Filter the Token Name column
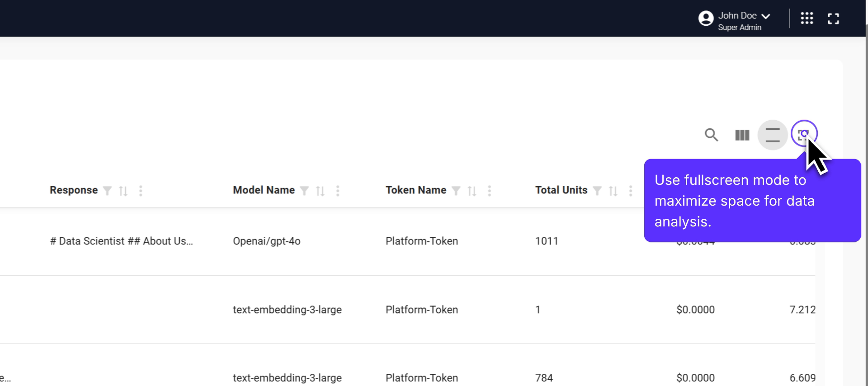The height and width of the screenshot is (386, 868). pyautogui.click(x=456, y=191)
